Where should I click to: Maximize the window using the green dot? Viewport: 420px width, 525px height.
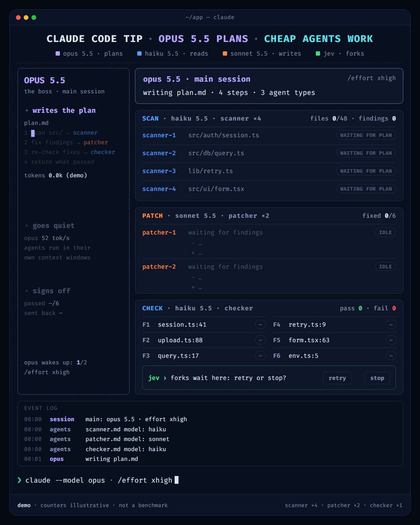point(34,17)
